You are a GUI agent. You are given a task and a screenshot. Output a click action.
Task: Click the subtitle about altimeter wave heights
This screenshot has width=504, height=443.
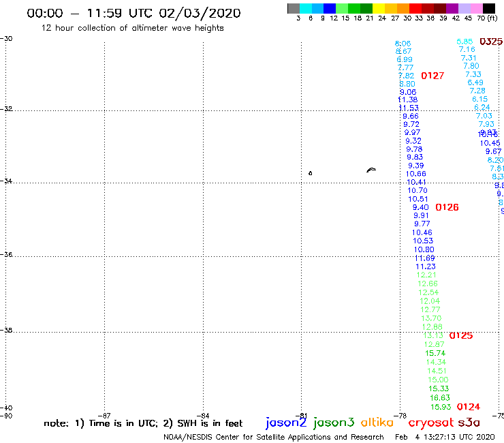pos(132,28)
